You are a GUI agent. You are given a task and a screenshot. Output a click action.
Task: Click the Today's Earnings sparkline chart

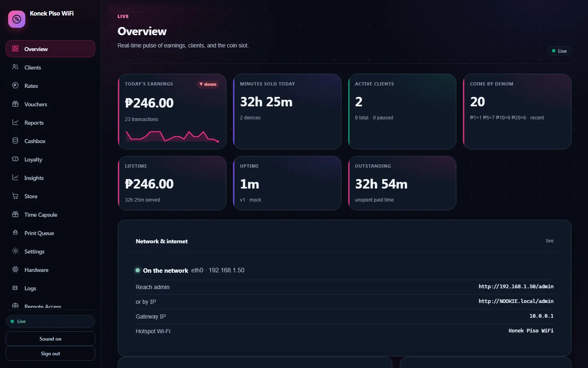point(172,136)
